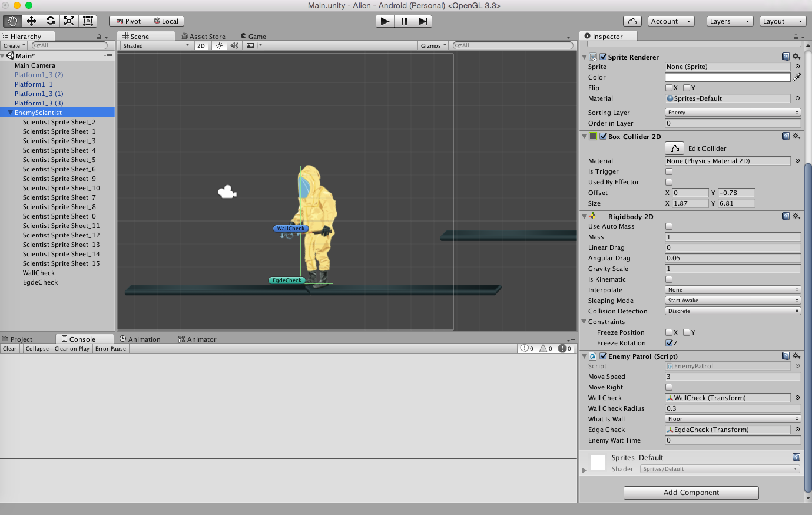Switch to the Project tab

18,339
